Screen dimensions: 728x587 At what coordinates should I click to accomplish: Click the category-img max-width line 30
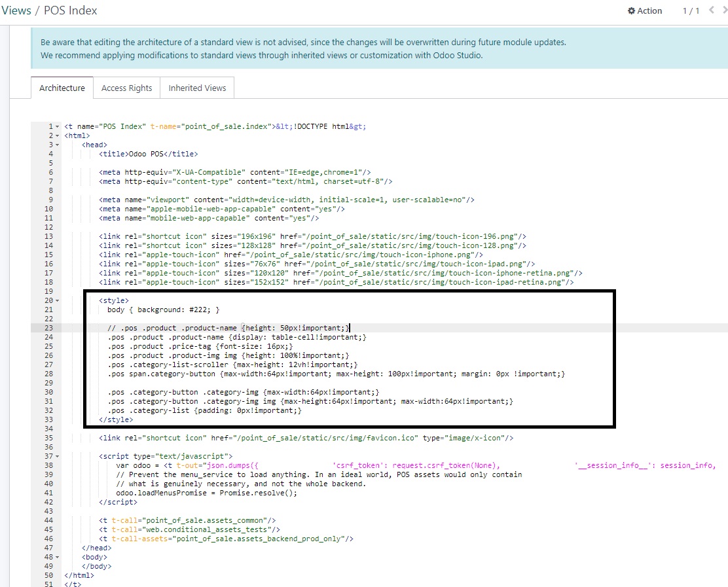244,392
